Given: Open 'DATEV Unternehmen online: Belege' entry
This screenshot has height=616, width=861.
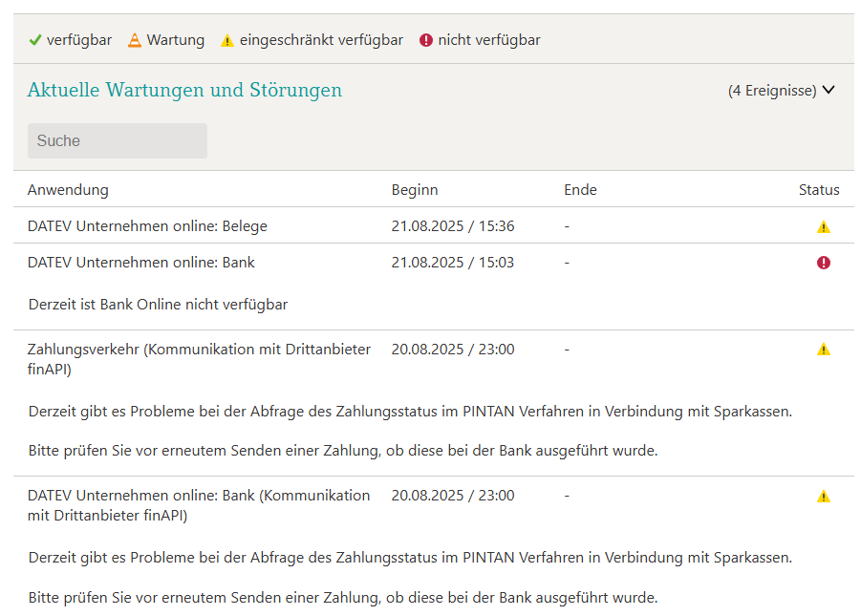Looking at the screenshot, I should (147, 226).
